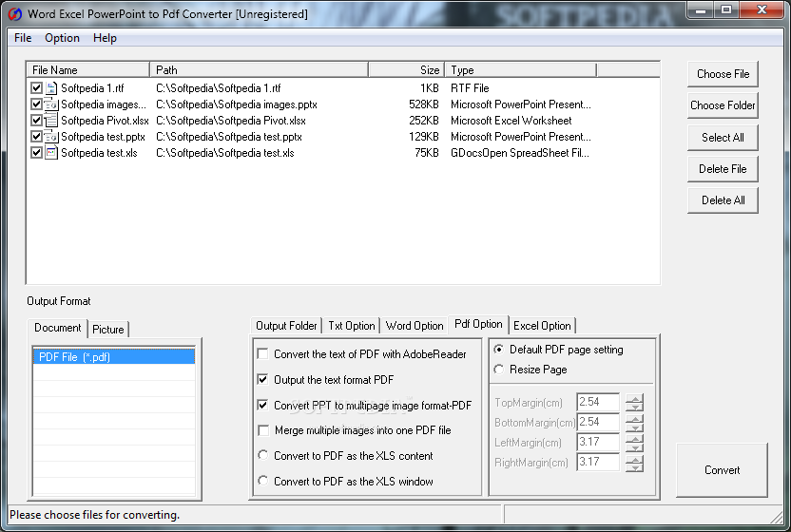Switch to the Txt Option tab
Image resolution: width=791 pixels, height=532 pixels.
[x=352, y=326]
